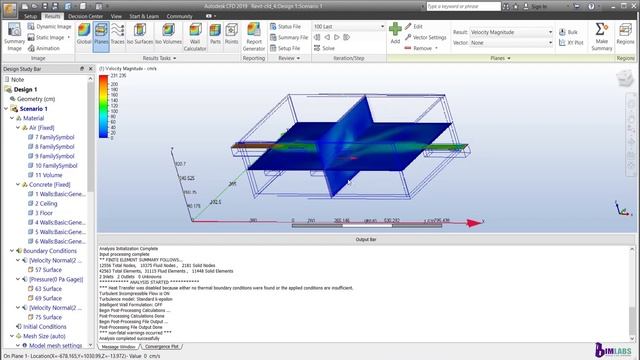The width and height of the screenshot is (640, 360).
Task: Open the View ribbon tab
Action: (116, 16)
